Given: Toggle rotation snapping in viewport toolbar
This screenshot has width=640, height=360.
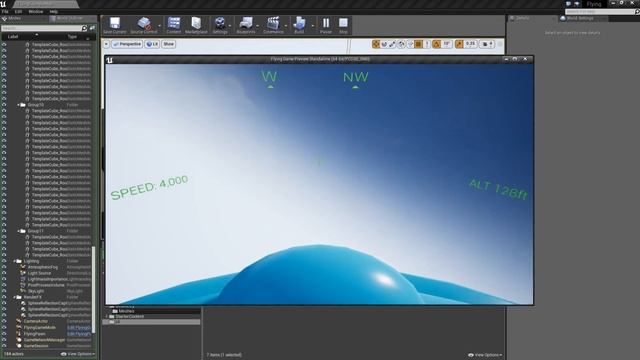Looking at the screenshot, I should [436, 44].
